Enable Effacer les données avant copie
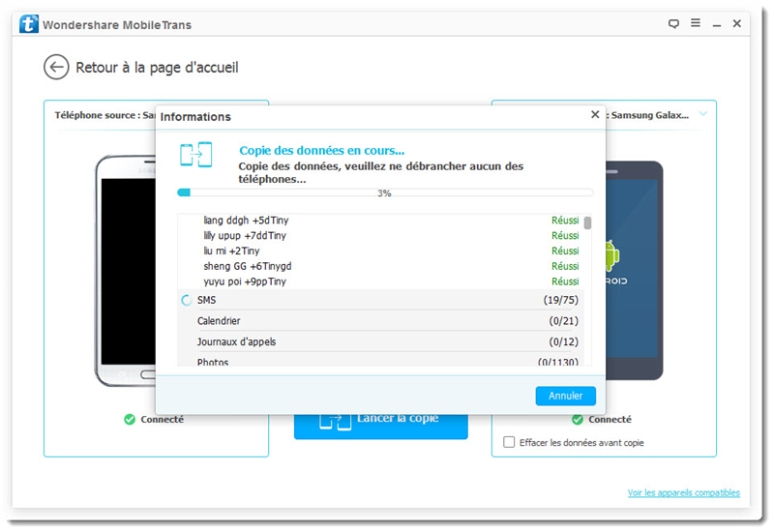The width and height of the screenshot is (774, 532). (509, 442)
